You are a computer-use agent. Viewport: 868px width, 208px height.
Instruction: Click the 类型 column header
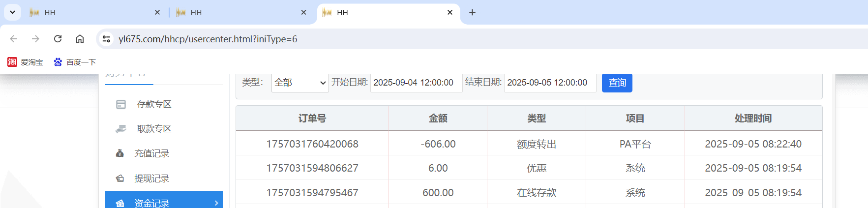pos(537,119)
